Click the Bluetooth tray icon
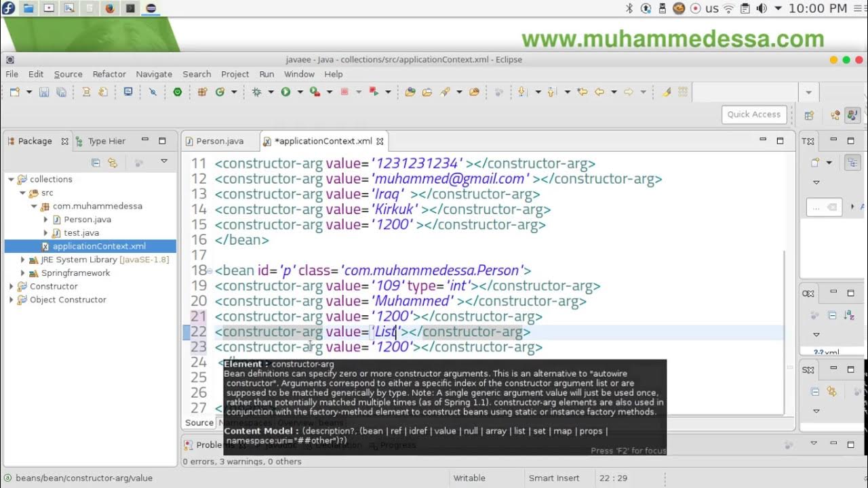This screenshot has width=868, height=488. click(629, 8)
